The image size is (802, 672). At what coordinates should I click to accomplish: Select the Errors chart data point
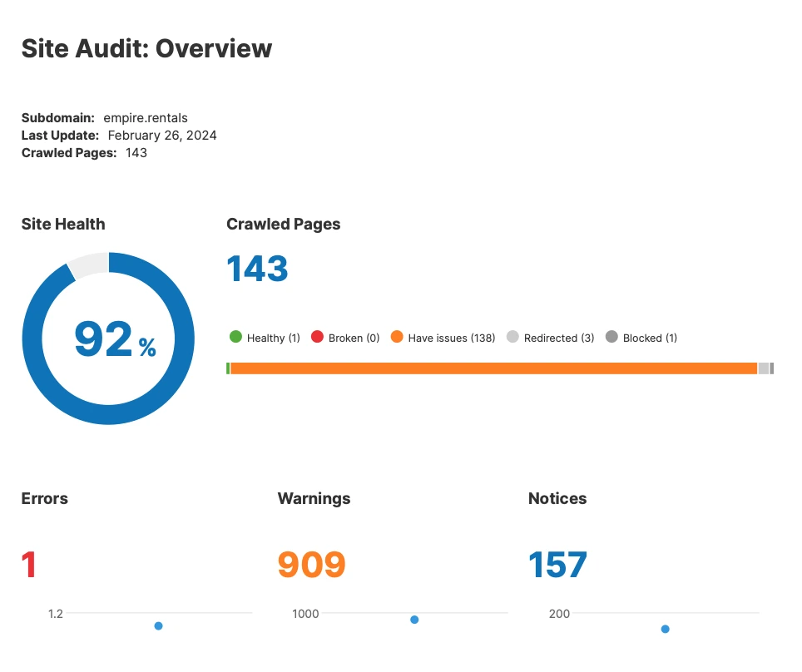click(158, 625)
